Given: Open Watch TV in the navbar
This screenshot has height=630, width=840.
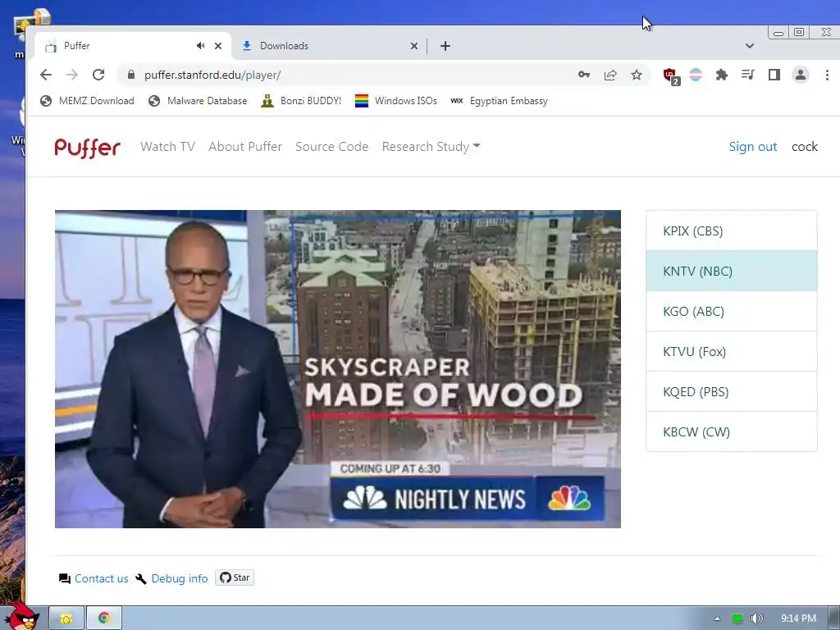Looking at the screenshot, I should [x=167, y=147].
